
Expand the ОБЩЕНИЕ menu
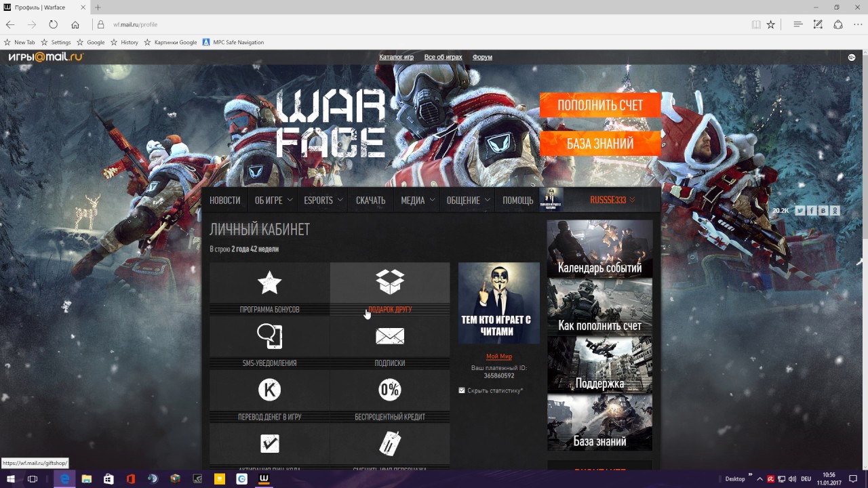tap(468, 200)
